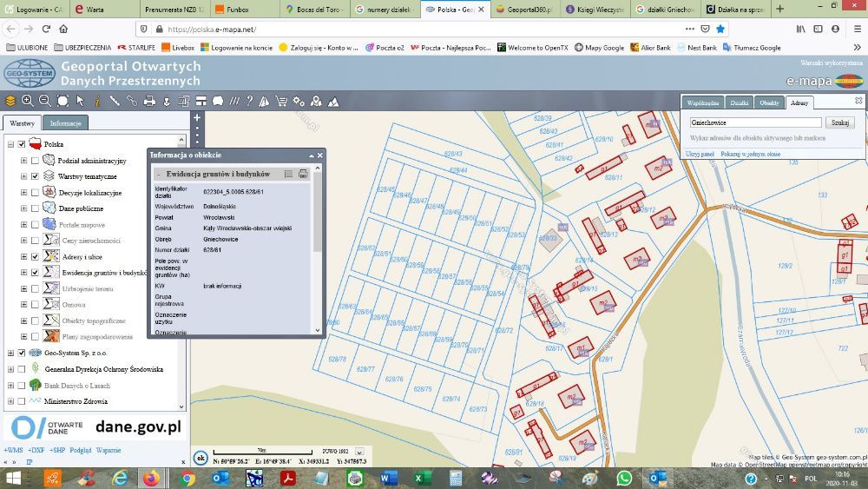Select the arrow pointer tool
Viewport: 868px width, 489px height.
(x=80, y=101)
